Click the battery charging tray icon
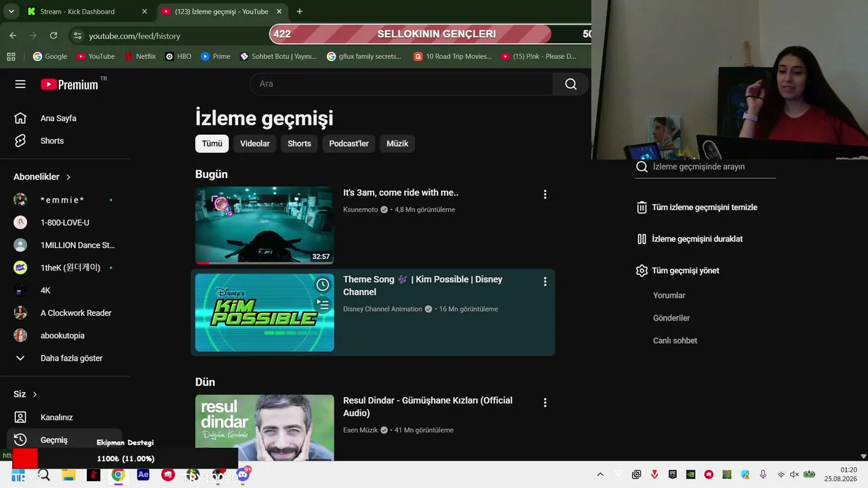Image resolution: width=868 pixels, height=488 pixels. tap(809, 475)
